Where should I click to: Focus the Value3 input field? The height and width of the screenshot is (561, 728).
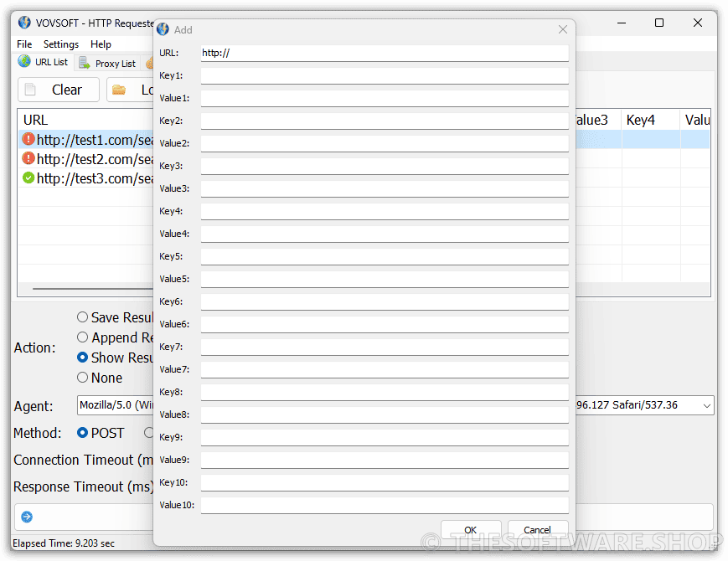click(x=385, y=189)
